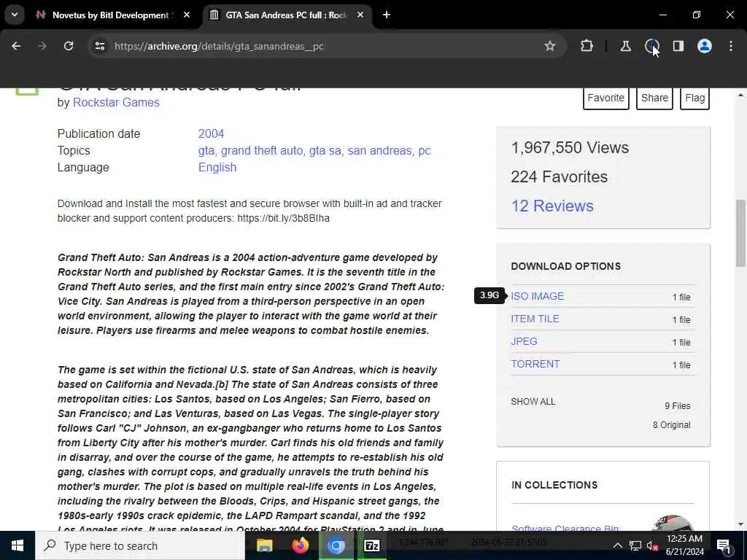The image size is (747, 560).
Task: Click the '1,967,550 Views' text
Action: coord(570,147)
